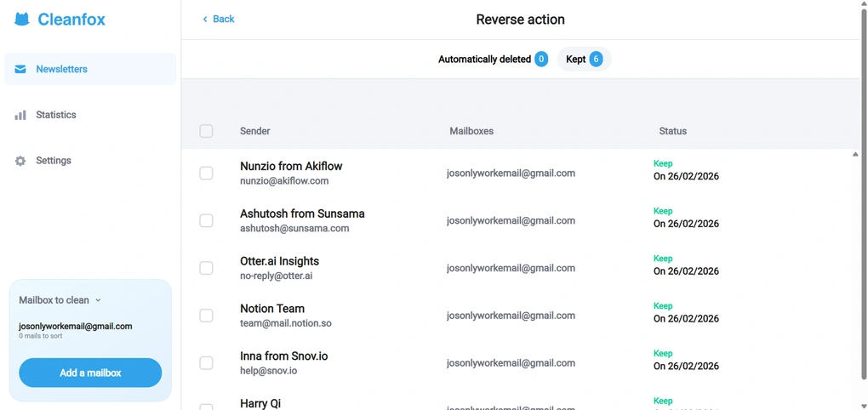Click the Statistics bar chart icon
Image resolution: width=868 pixels, height=410 pixels.
(x=20, y=115)
